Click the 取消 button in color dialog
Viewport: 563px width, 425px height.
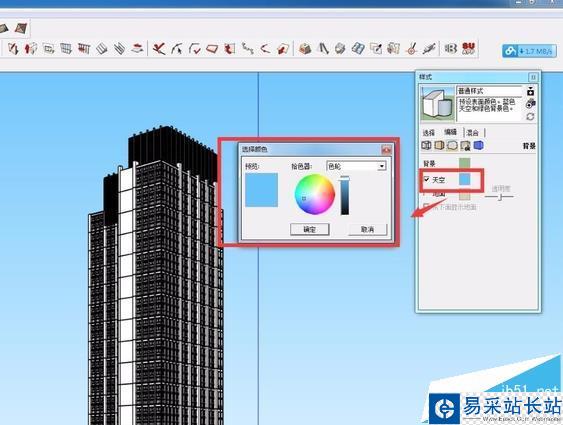coord(368,229)
